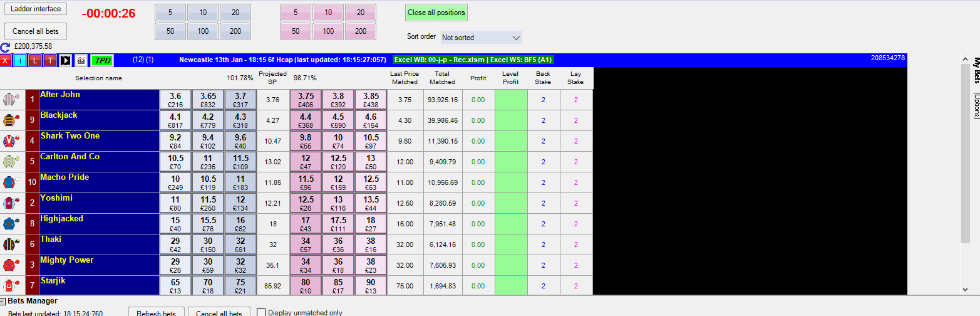Click the Highjacked selection name
980x316 pixels.
(x=61, y=219)
